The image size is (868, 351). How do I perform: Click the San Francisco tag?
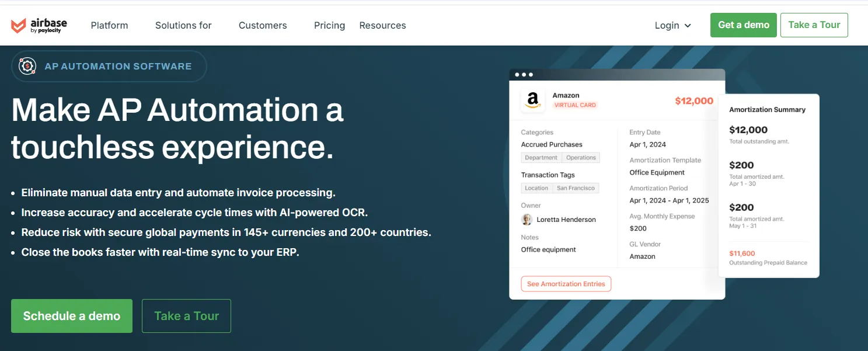click(576, 188)
